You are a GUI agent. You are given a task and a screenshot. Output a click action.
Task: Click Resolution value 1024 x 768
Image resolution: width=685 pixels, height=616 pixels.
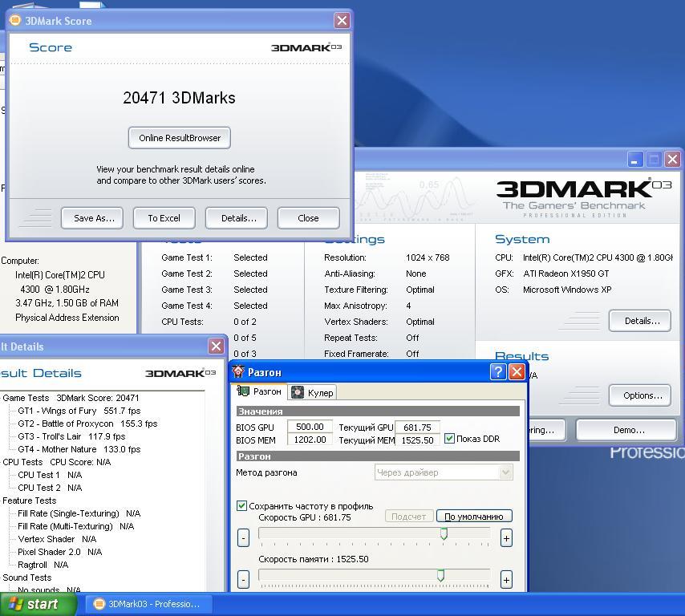pos(428,257)
